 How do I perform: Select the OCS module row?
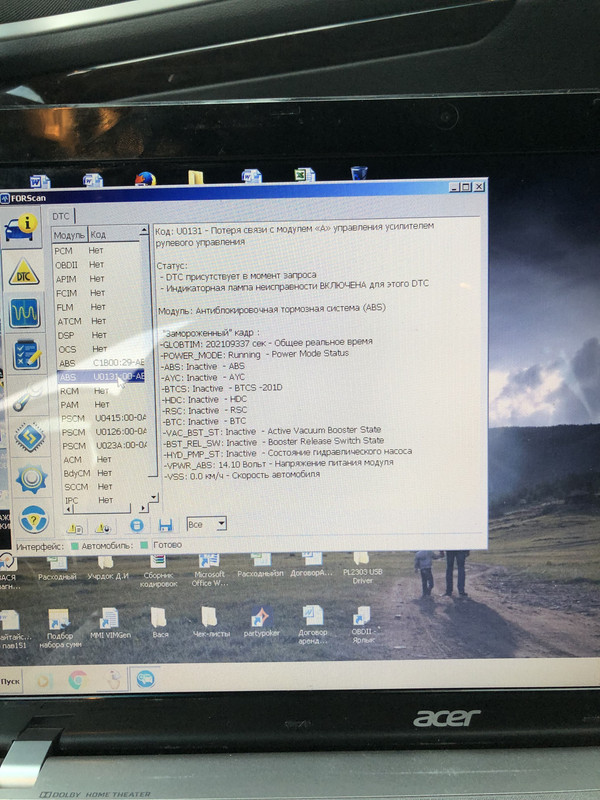pos(102,349)
